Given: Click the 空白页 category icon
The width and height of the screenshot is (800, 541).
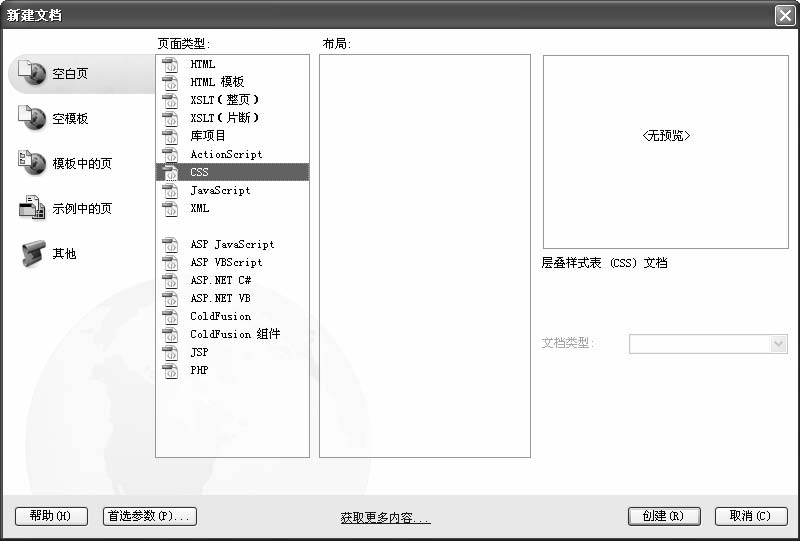Looking at the screenshot, I should (31, 73).
